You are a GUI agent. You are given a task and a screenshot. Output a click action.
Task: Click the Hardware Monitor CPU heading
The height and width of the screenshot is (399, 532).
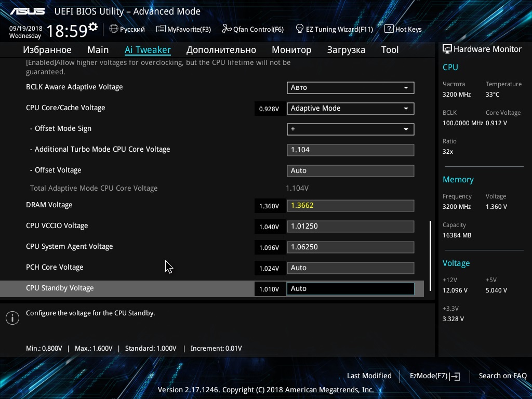[x=450, y=67]
